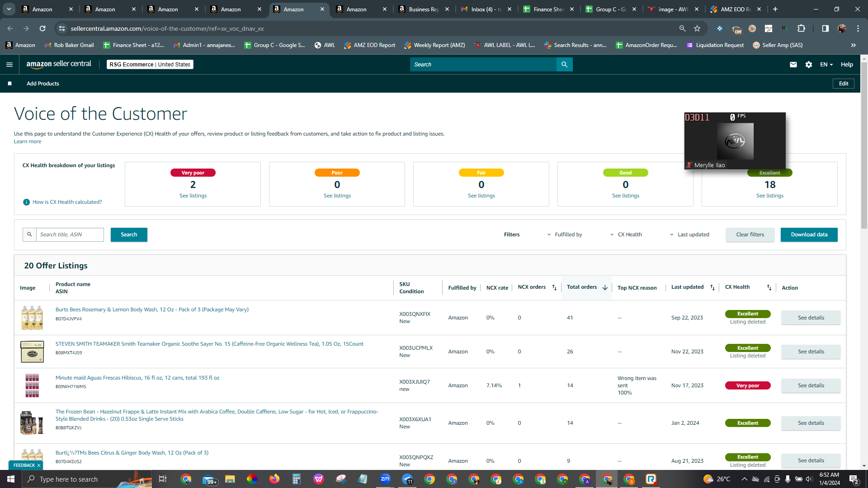This screenshot has height=488, width=868.
Task: Open Seller Amp (SAS) bookmark
Action: pyautogui.click(x=778, y=45)
